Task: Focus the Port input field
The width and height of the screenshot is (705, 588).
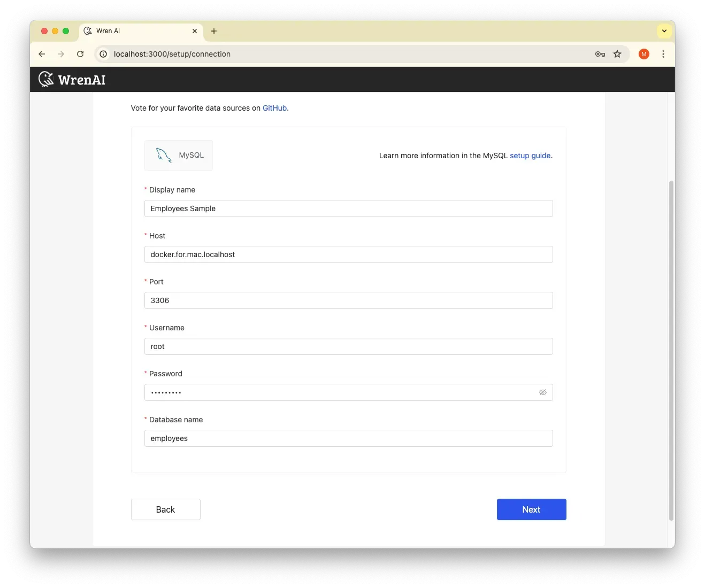Action: (x=349, y=300)
